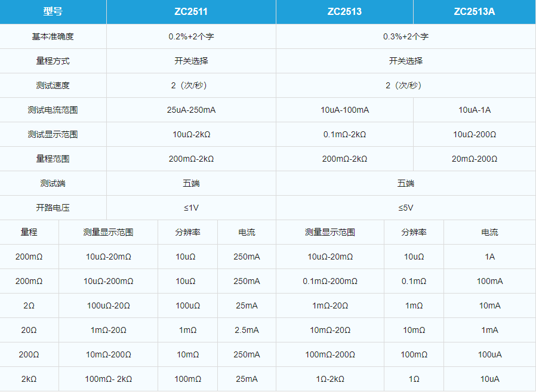
Task: Click the 100uΩ resolution cell
Action: [x=187, y=306]
